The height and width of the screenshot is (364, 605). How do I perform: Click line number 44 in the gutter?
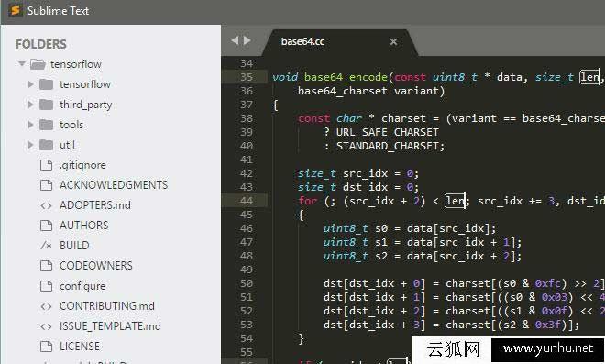[x=247, y=201]
